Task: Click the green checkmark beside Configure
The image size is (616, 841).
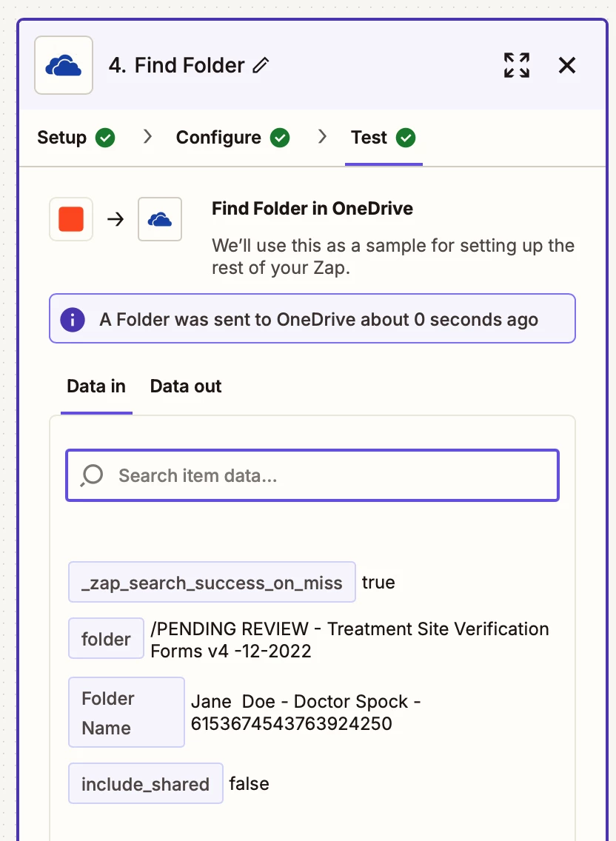Action: pos(280,138)
